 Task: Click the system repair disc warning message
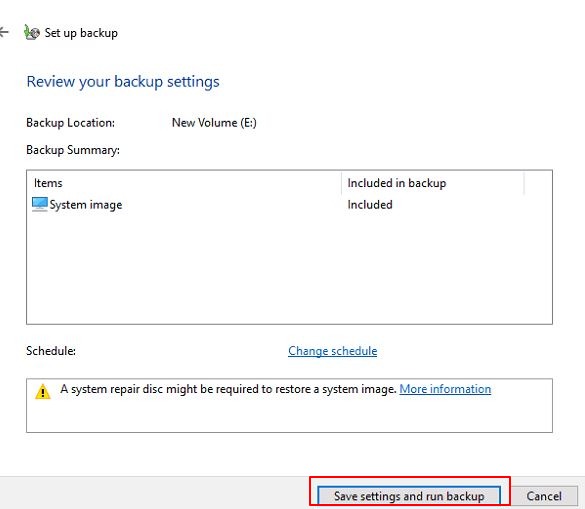[228, 389]
